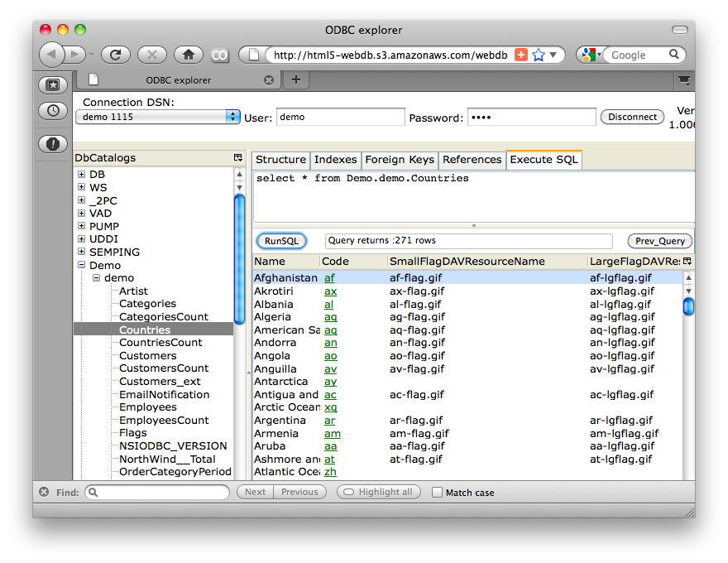Open the bookmarks sidebar star icon
Image resolution: width=728 pixels, height=563 pixels.
pos(53,84)
